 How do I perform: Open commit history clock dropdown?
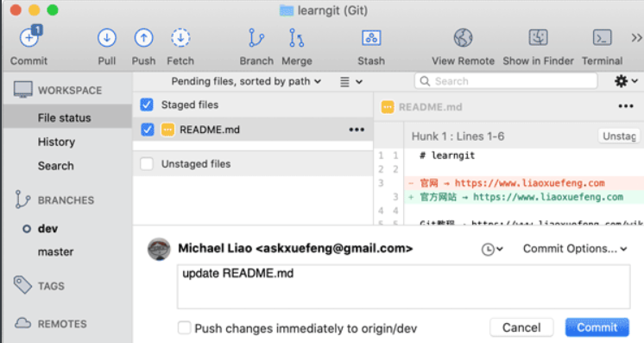coord(491,249)
